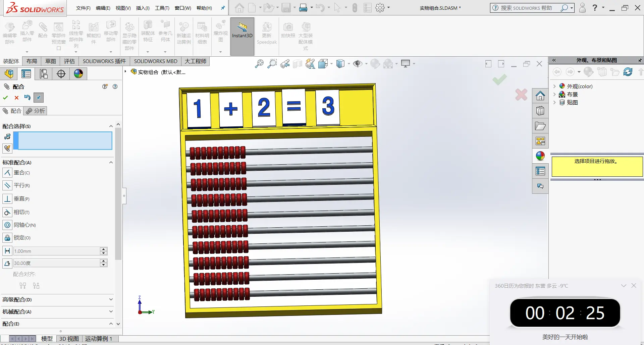
Task: Open the 工具(T) menu
Action: click(162, 8)
